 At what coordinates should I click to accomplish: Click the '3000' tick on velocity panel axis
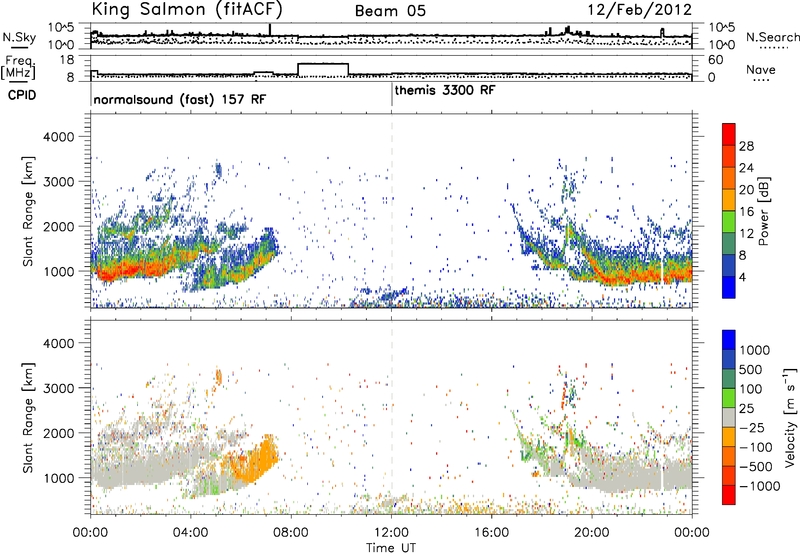pyautogui.click(x=58, y=388)
